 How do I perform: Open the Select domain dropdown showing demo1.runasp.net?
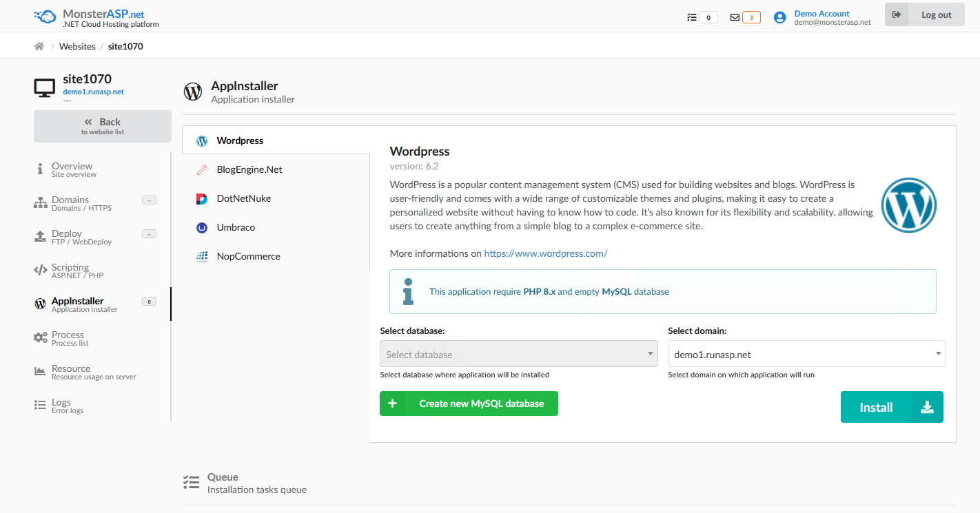coord(806,354)
